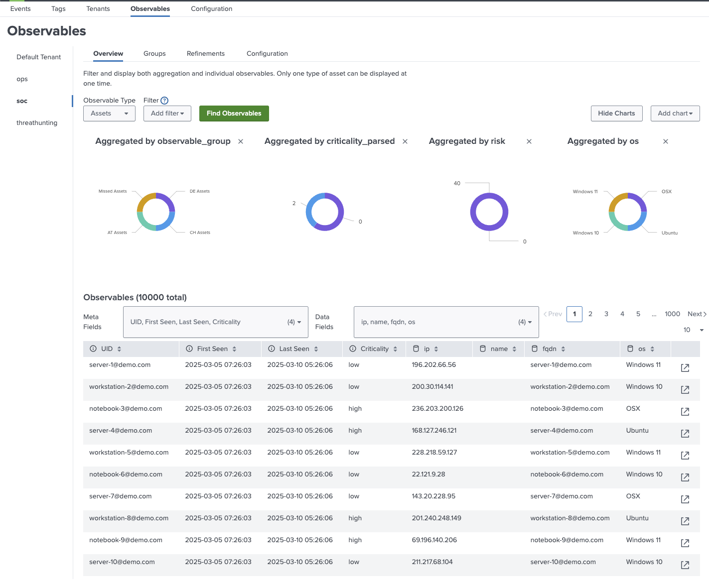Click the info icon on the UID column
Image resolution: width=709 pixels, height=588 pixels.
pos(92,349)
